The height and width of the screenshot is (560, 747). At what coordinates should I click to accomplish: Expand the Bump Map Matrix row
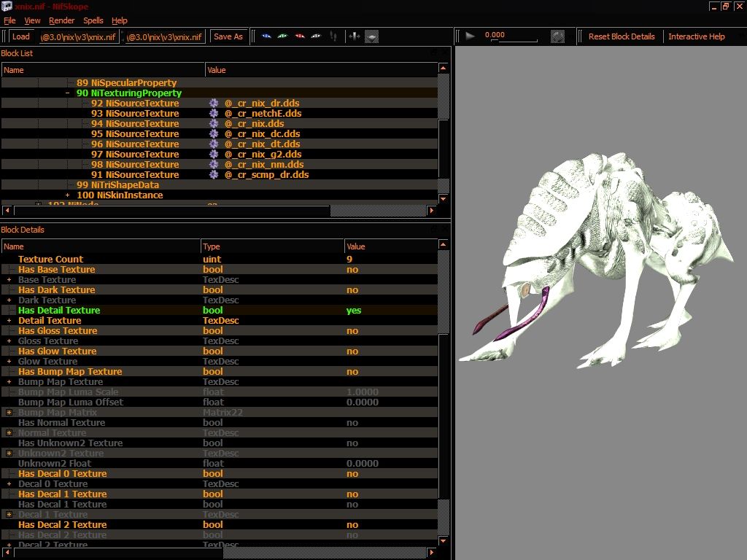pos(9,413)
